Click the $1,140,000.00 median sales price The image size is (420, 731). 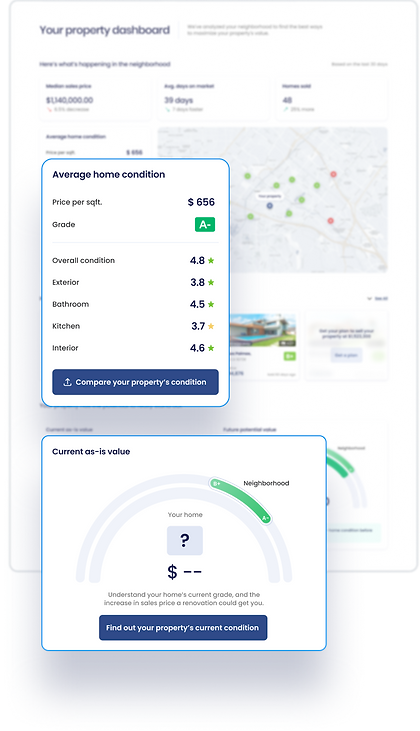point(69,100)
